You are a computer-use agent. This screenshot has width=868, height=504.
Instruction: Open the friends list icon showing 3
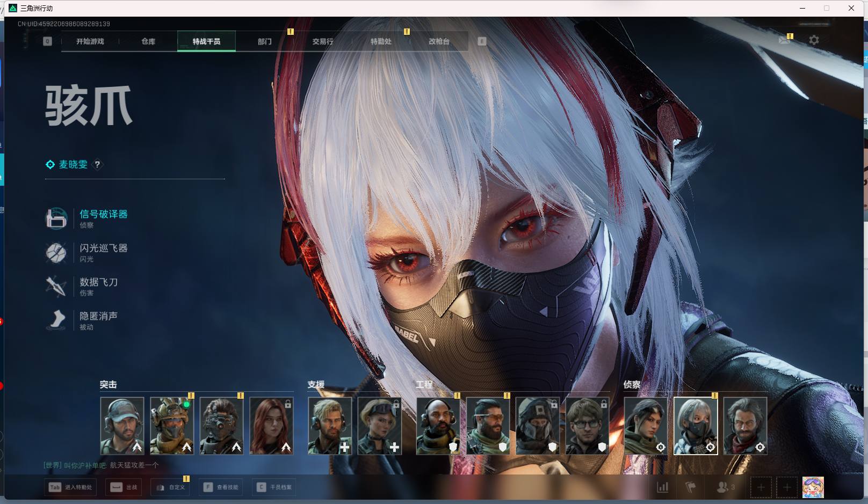point(726,487)
